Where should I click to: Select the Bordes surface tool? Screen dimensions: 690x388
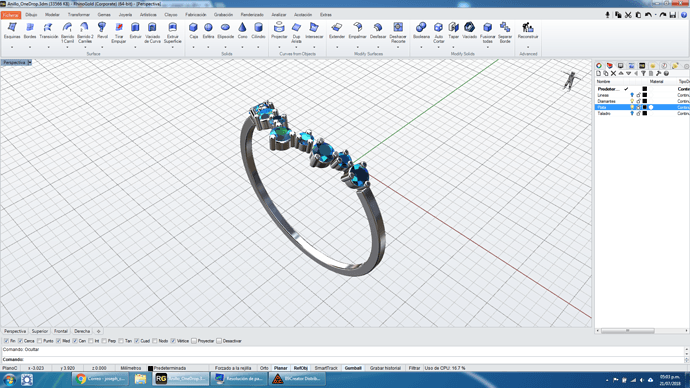coord(30,30)
